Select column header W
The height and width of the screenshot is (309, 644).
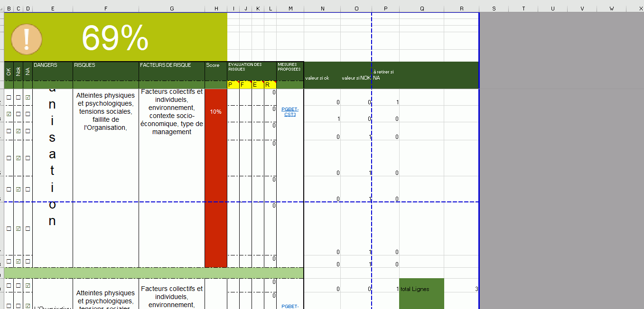[611, 9]
